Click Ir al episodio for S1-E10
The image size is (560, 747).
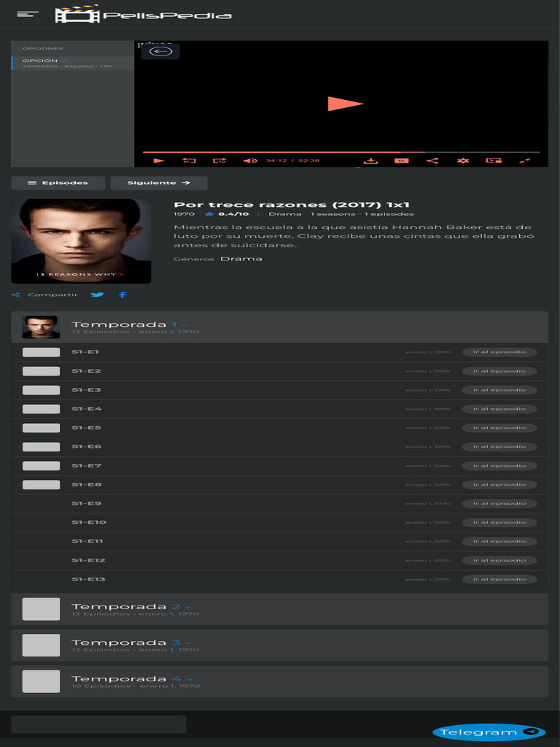pos(499,522)
